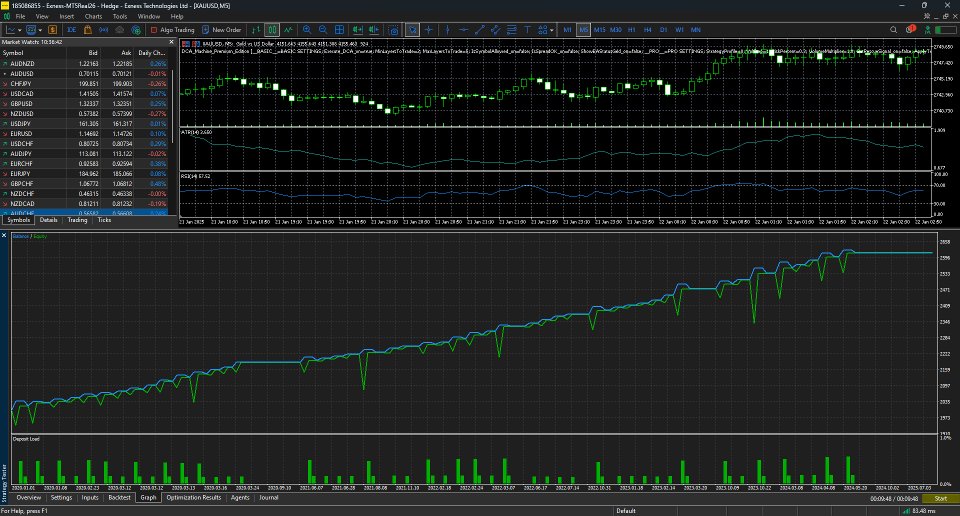Expand the new chart dropdown arrow

tap(20, 30)
